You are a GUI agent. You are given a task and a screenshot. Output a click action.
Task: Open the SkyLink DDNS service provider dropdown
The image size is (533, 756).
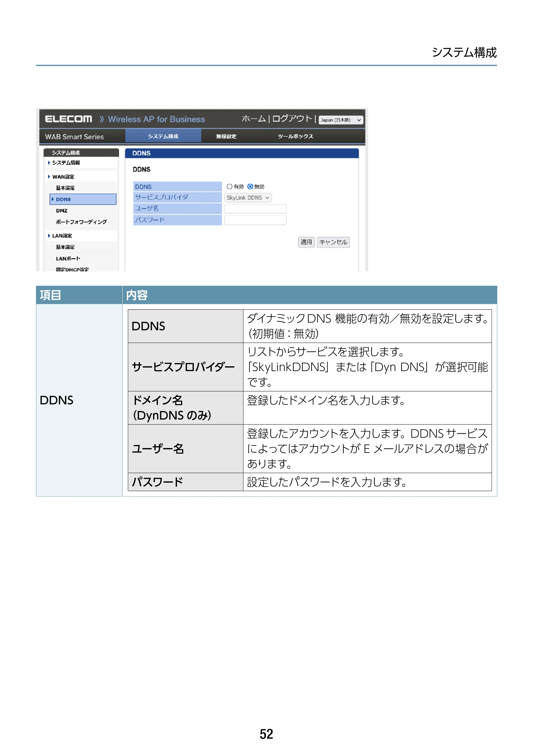[x=248, y=198]
